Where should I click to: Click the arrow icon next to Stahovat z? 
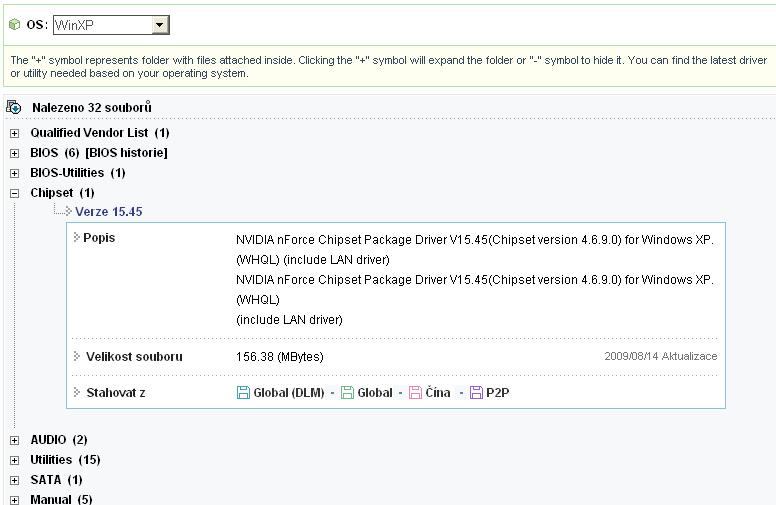(x=77, y=392)
